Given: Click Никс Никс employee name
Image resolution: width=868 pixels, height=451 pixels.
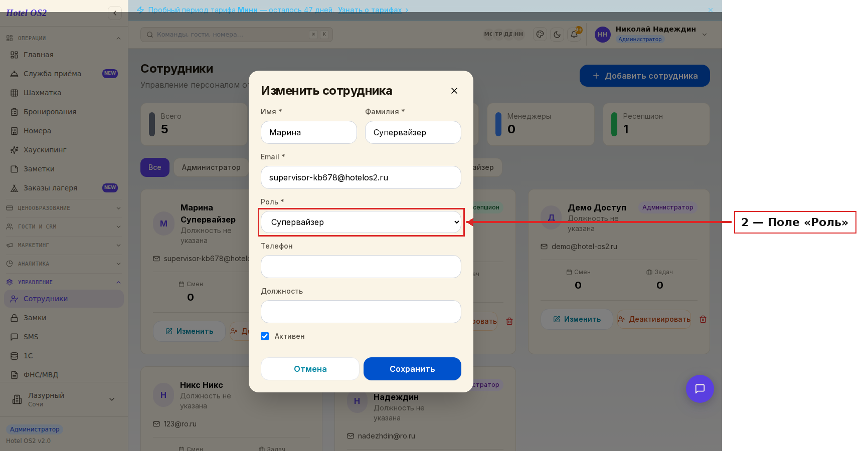Looking at the screenshot, I should tap(202, 385).
